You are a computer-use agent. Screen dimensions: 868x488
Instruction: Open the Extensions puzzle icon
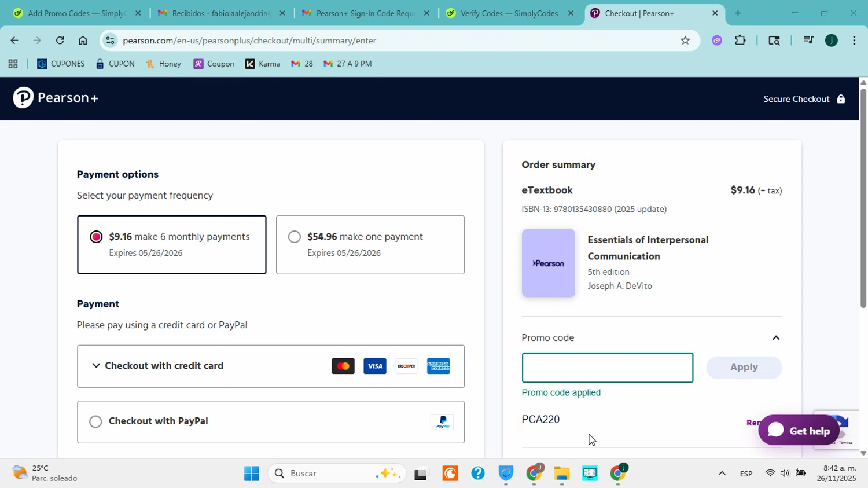(740, 41)
